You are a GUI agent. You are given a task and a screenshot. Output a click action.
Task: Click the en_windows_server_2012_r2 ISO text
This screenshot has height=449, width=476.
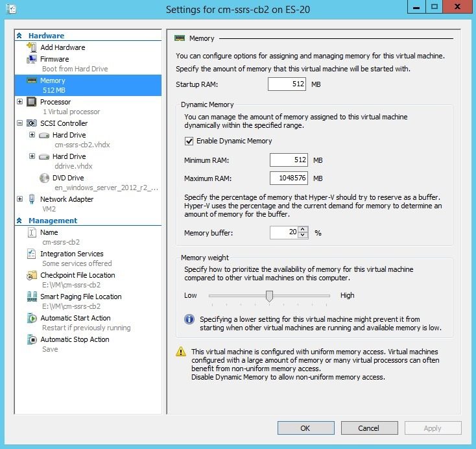[x=106, y=188]
